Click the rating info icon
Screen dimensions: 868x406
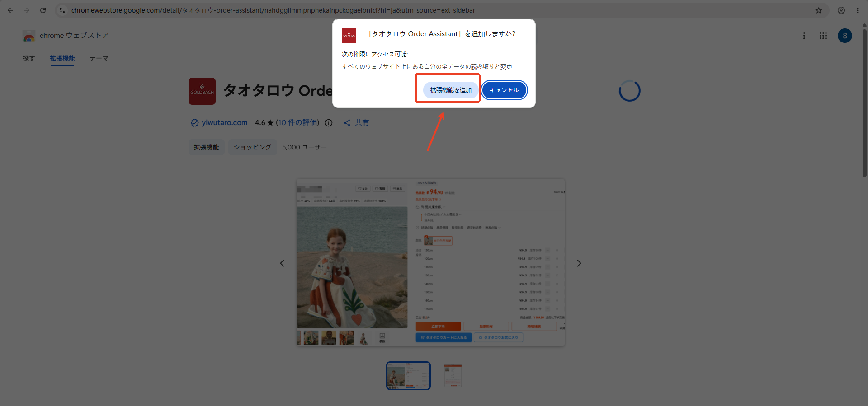(329, 123)
